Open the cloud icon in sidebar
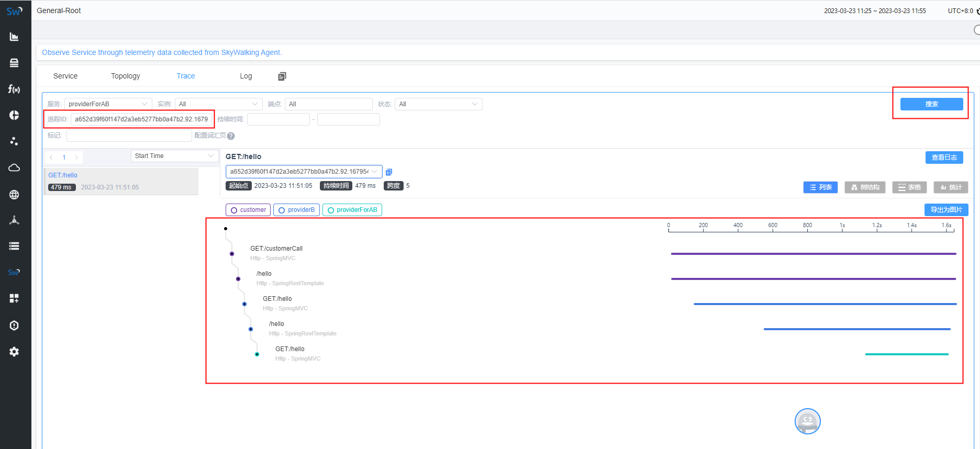This screenshot has height=449, width=980. (14, 167)
